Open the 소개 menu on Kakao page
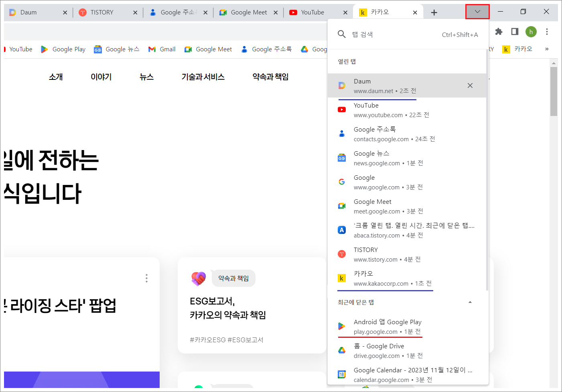 pyautogui.click(x=56, y=77)
